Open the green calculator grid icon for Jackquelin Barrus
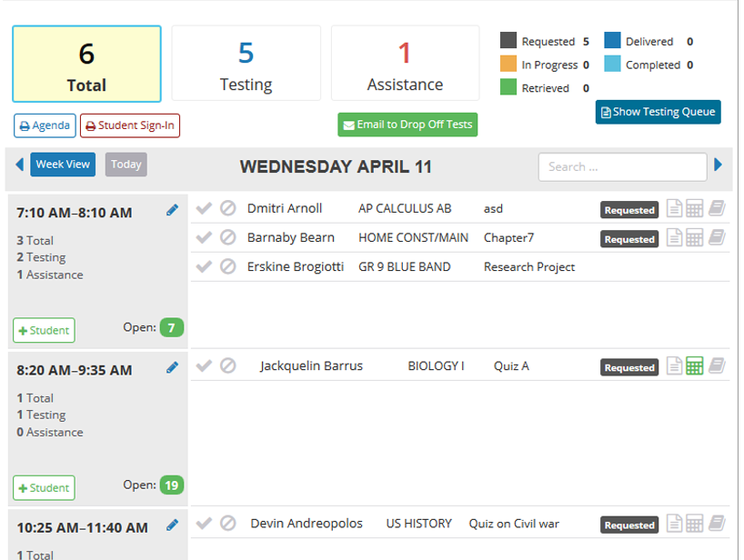Viewport: 744px width, 560px height. coord(694,365)
